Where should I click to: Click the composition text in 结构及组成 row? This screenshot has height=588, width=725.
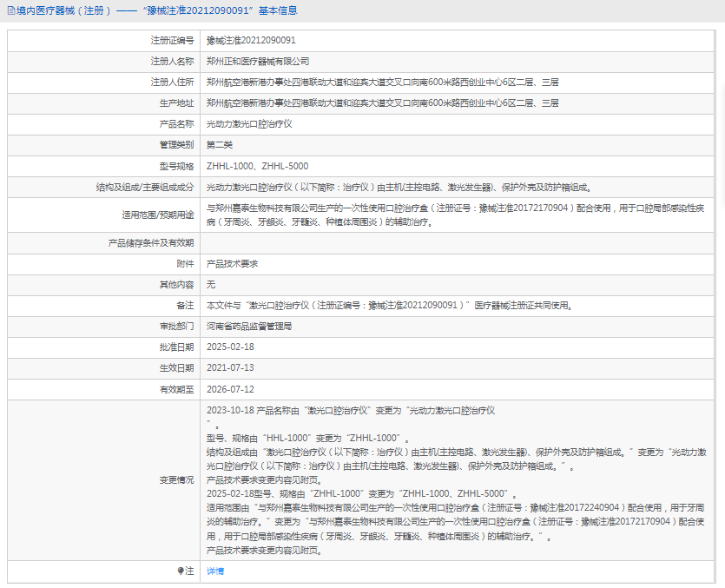click(399, 188)
